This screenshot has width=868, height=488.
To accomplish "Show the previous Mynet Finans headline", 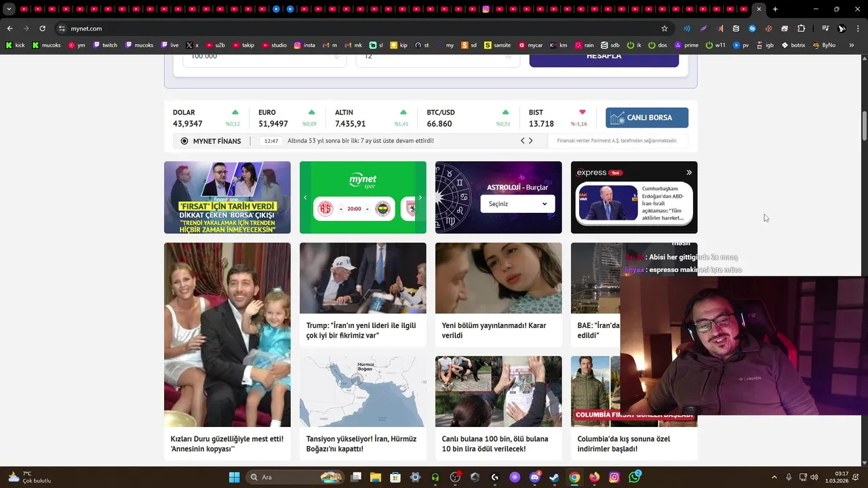I will pyautogui.click(x=522, y=141).
